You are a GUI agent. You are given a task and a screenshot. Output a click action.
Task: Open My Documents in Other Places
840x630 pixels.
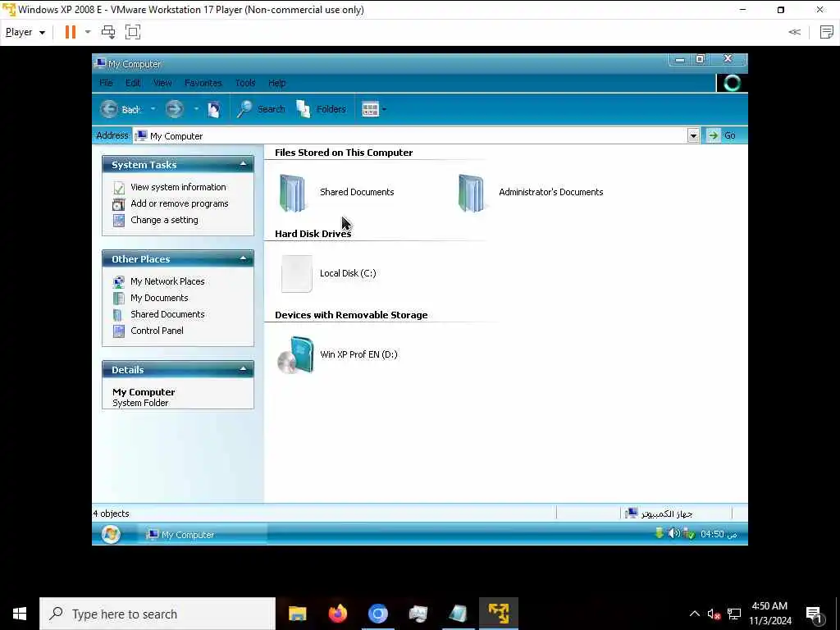tap(159, 298)
